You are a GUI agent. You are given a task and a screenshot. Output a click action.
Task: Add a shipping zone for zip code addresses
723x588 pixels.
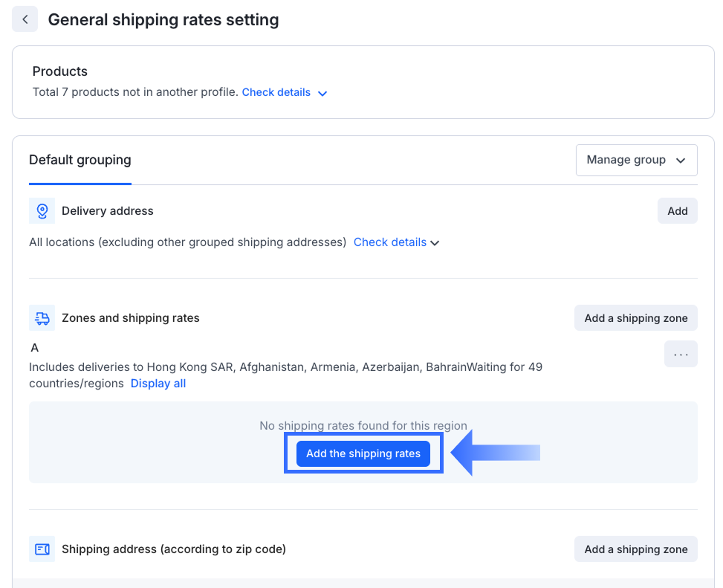point(635,549)
